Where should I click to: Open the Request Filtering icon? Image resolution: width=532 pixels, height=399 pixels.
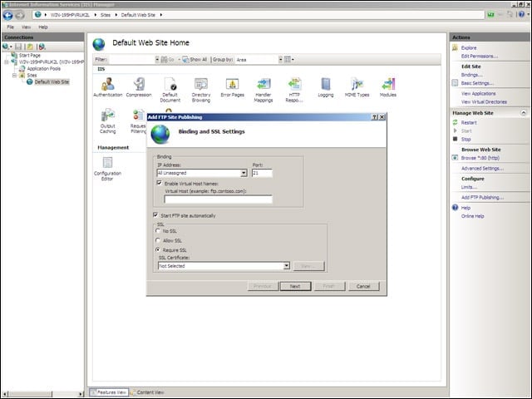point(138,121)
